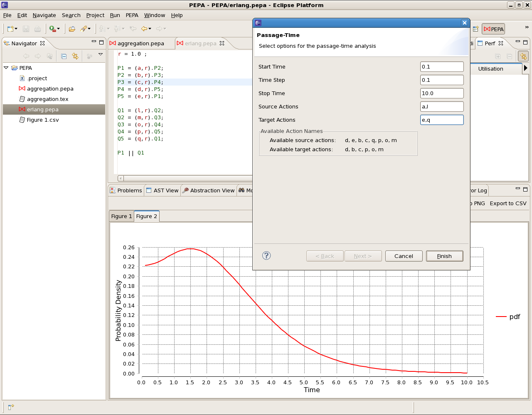Click the Forward navigation arrow in main toolbar
Viewport: 532px width, 415px height.
point(159,29)
